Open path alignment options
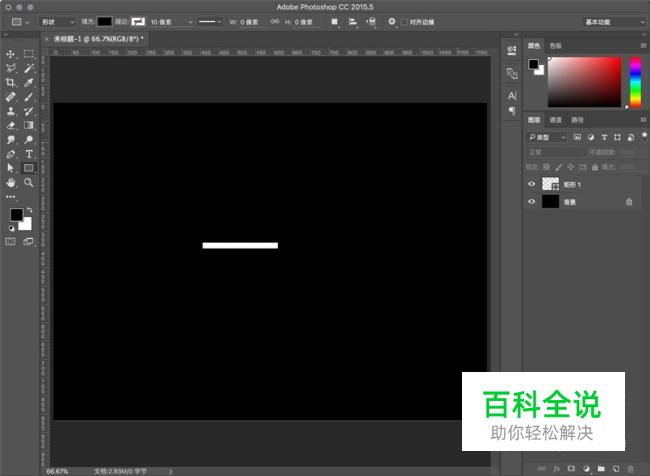 click(353, 22)
